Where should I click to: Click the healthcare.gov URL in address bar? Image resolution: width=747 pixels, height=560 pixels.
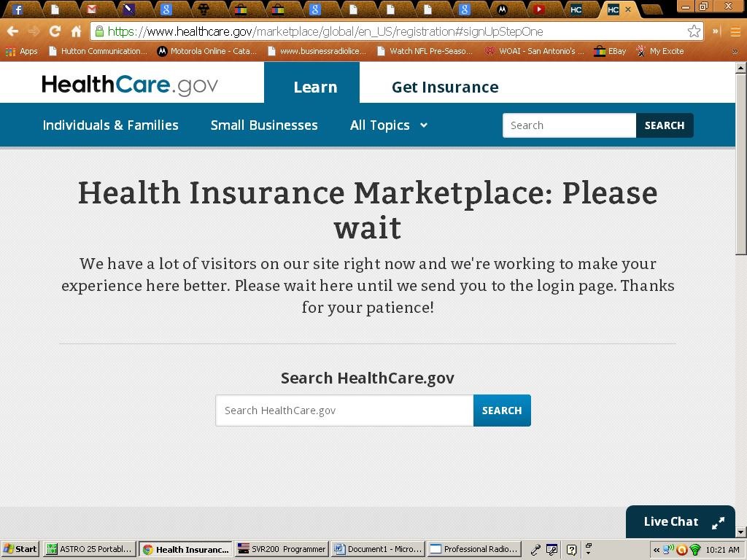point(325,31)
